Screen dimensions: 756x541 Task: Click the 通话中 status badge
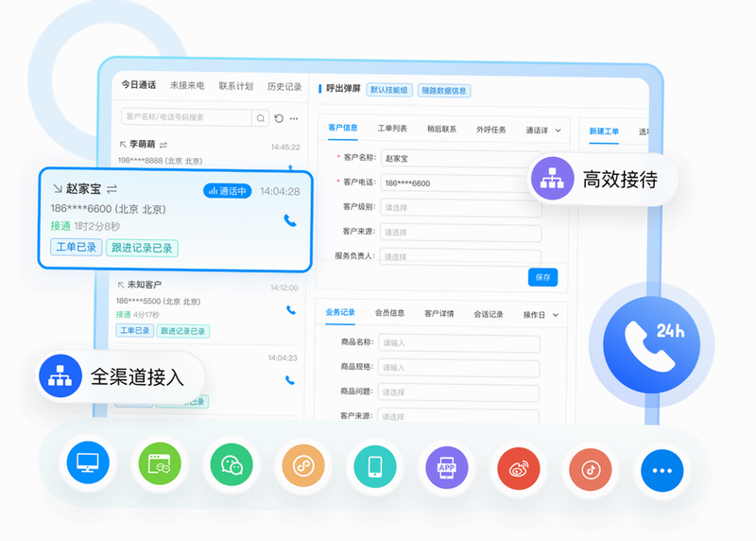[x=227, y=191]
